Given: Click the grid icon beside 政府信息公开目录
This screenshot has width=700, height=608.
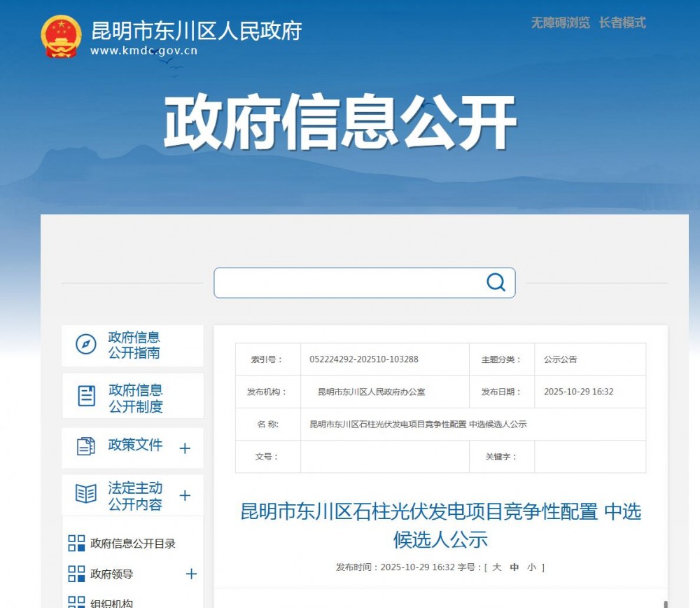Looking at the screenshot, I should [76, 543].
